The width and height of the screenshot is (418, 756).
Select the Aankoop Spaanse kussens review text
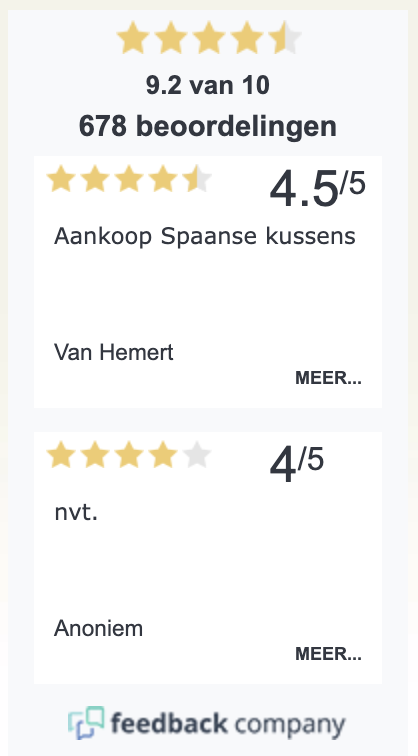(205, 237)
